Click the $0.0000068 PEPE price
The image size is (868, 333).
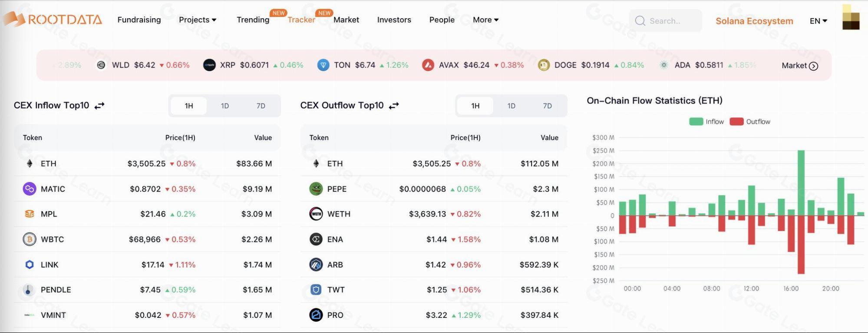click(x=422, y=189)
